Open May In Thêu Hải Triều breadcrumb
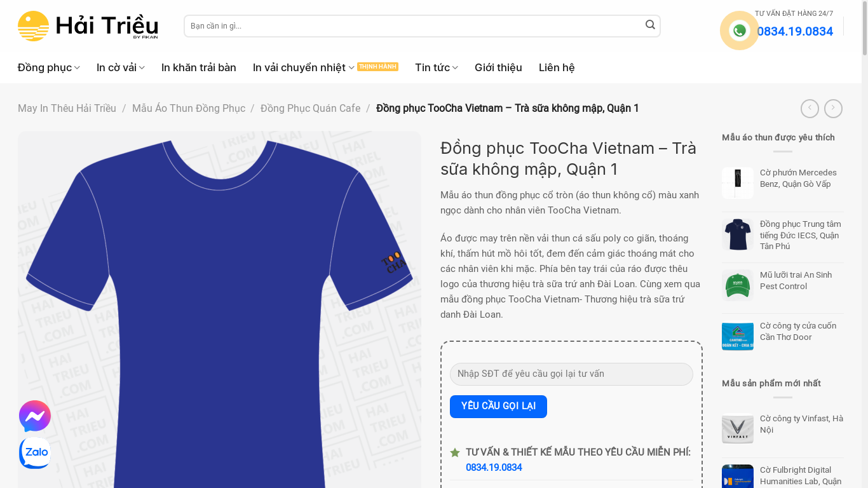 (x=67, y=109)
